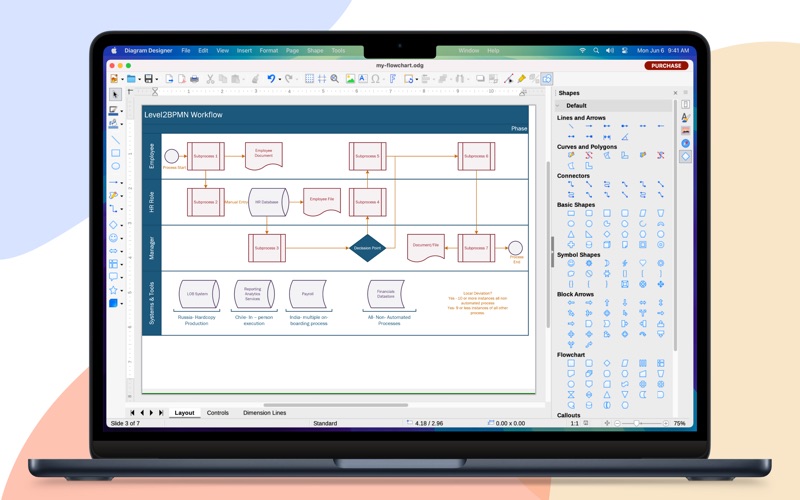Image resolution: width=800 pixels, height=500 pixels.
Task: Select the Callouts speech bubble tool
Action: [113, 277]
